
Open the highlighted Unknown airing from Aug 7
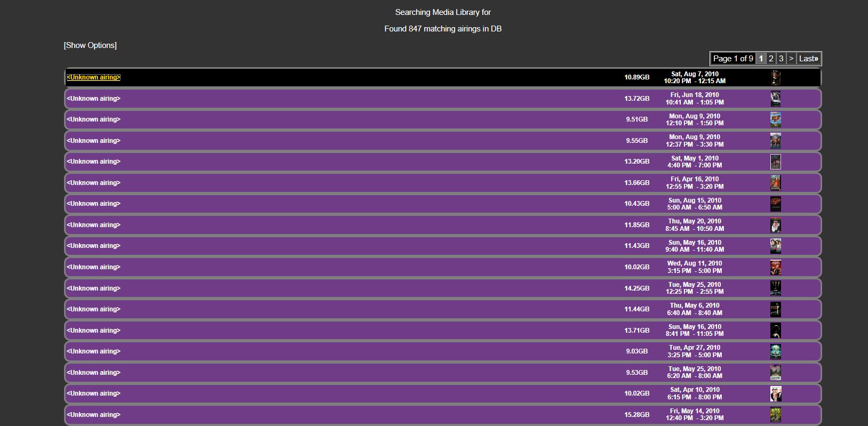point(93,77)
